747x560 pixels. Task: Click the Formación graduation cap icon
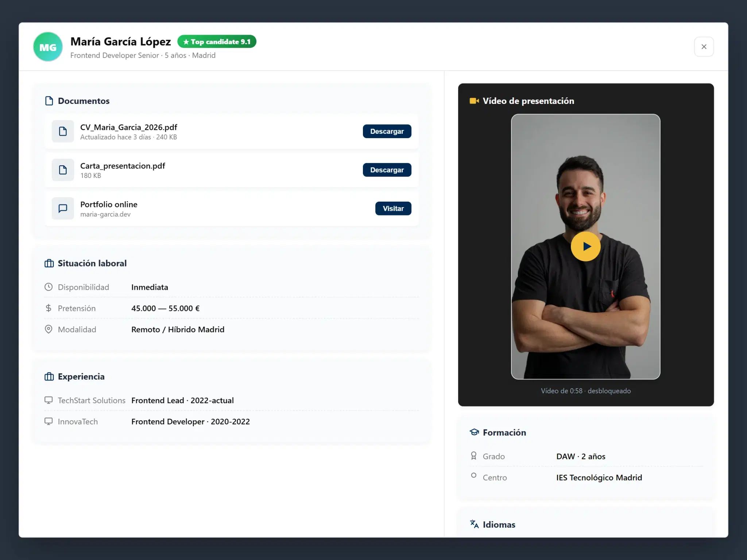(x=474, y=432)
